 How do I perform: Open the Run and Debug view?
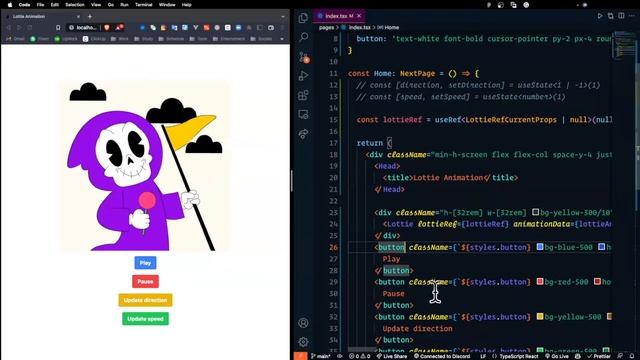point(303,76)
